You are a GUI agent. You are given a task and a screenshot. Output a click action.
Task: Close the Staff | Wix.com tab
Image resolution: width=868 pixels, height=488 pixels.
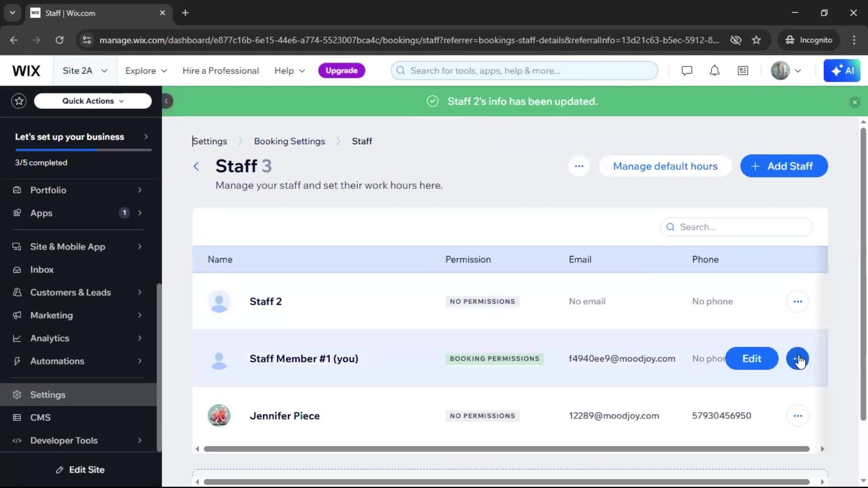click(x=162, y=13)
